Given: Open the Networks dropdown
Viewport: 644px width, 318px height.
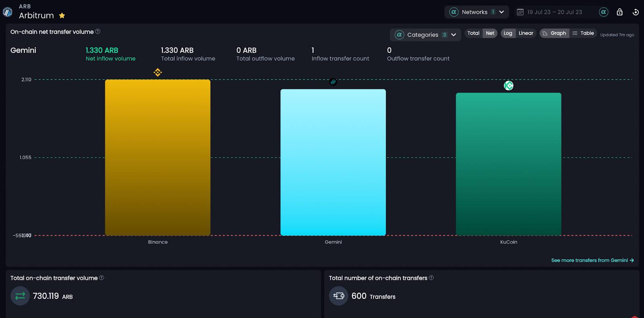Looking at the screenshot, I should [x=477, y=12].
